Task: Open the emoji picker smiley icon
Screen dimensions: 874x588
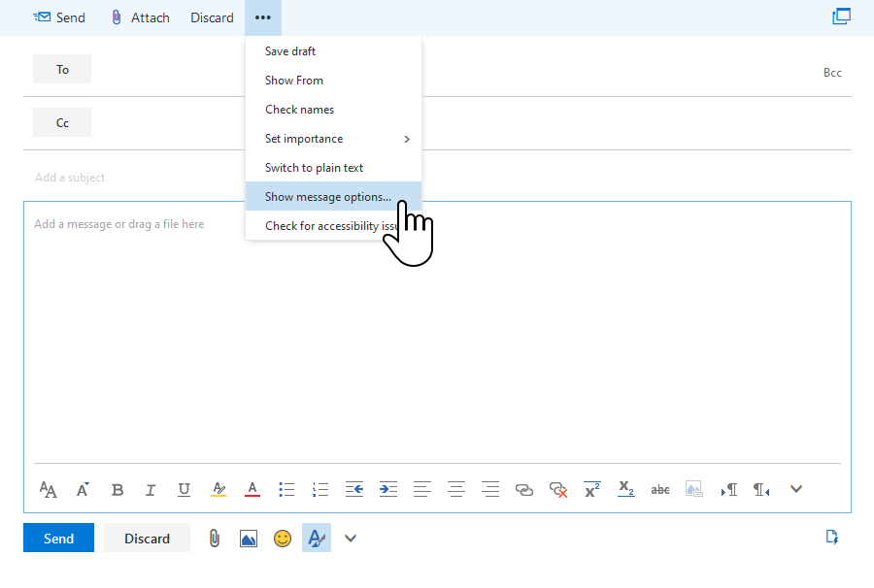Action: (283, 538)
